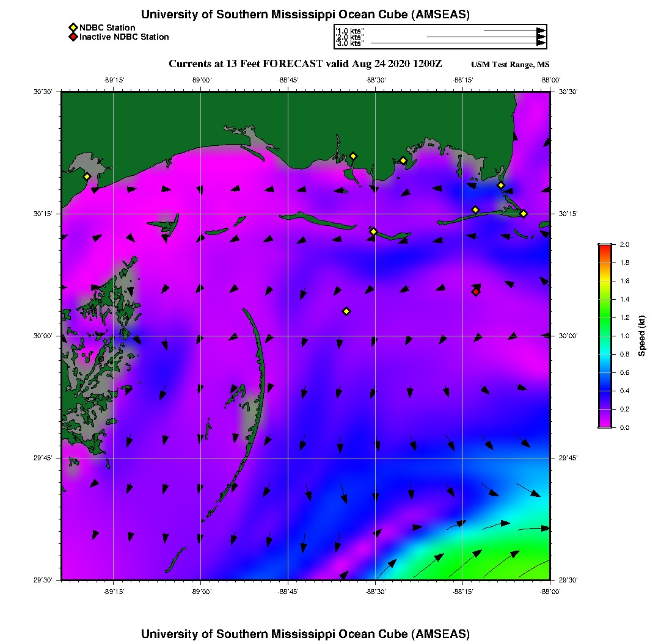This screenshot has width=672, height=641.
Task: Click the "29°30'" label on the right axis
Action: tap(568, 580)
